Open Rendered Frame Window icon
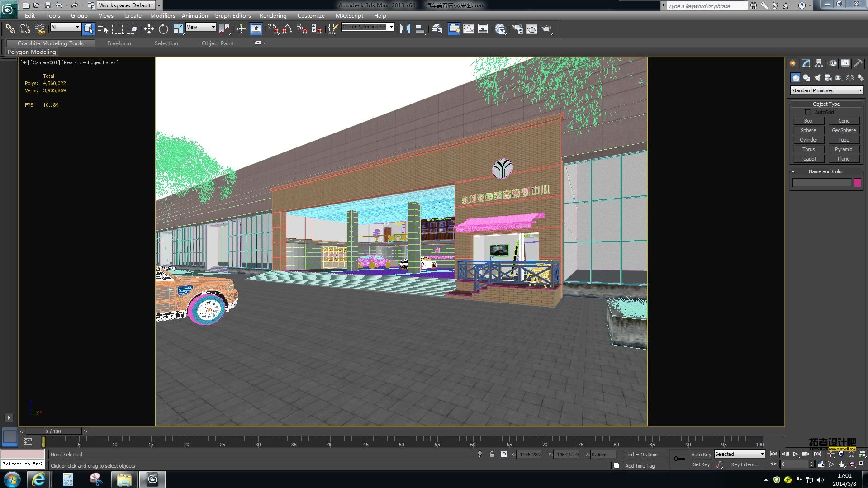The height and width of the screenshot is (488, 868). [532, 29]
